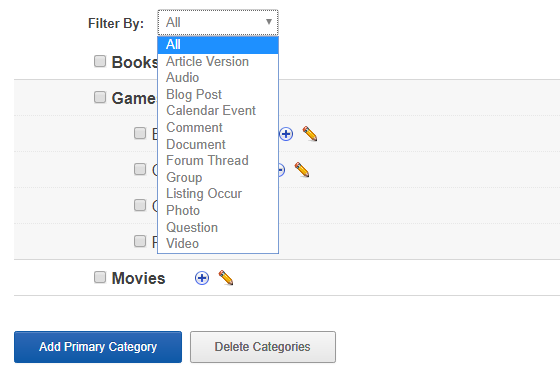Click the Filter By dropdown arrow

click(269, 22)
